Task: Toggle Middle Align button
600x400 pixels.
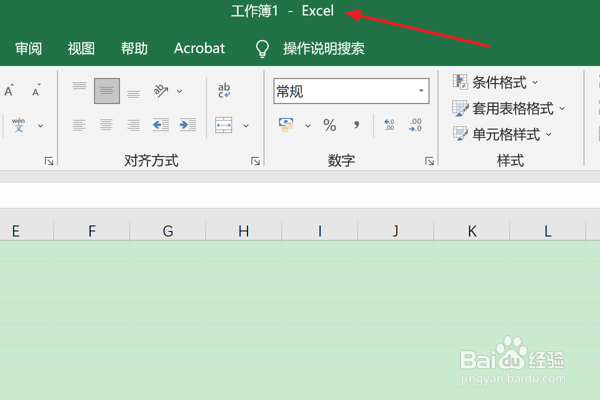Action: pyautogui.click(x=107, y=91)
